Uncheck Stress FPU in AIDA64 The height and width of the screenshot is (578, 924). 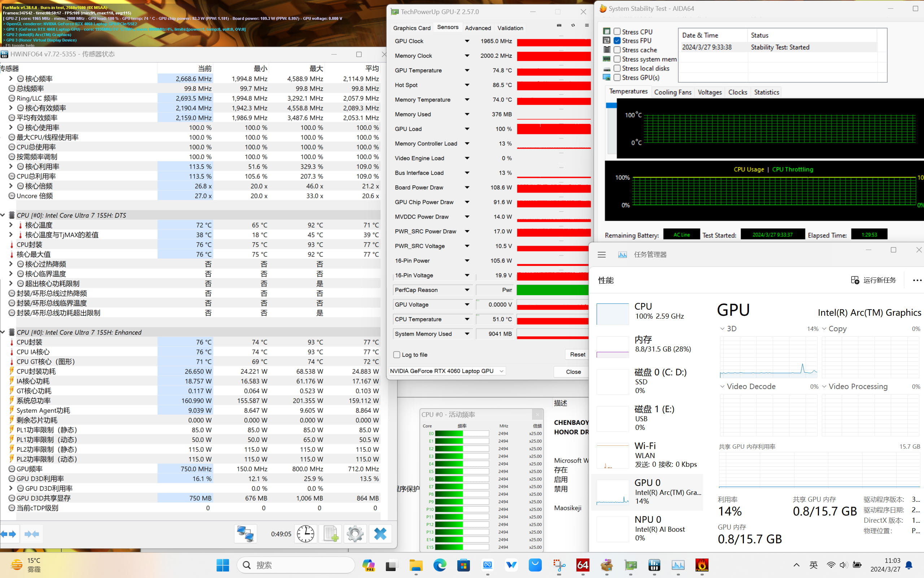617,40
